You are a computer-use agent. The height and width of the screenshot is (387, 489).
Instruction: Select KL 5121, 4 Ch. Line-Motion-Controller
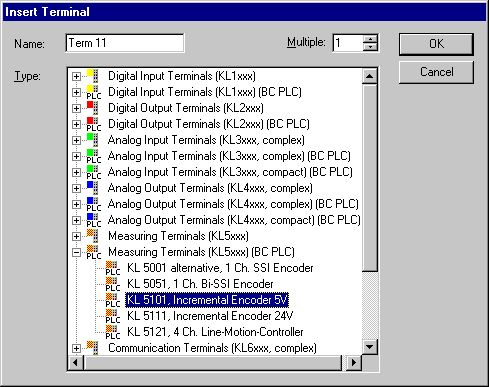click(215, 332)
